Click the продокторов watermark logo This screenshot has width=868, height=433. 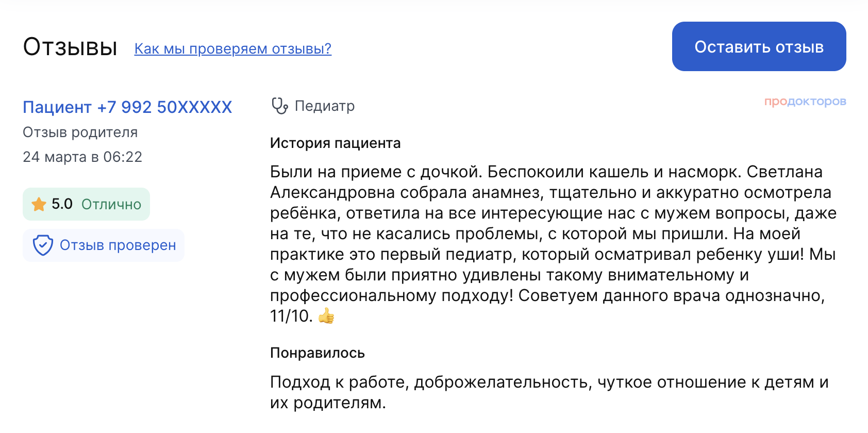tap(805, 102)
